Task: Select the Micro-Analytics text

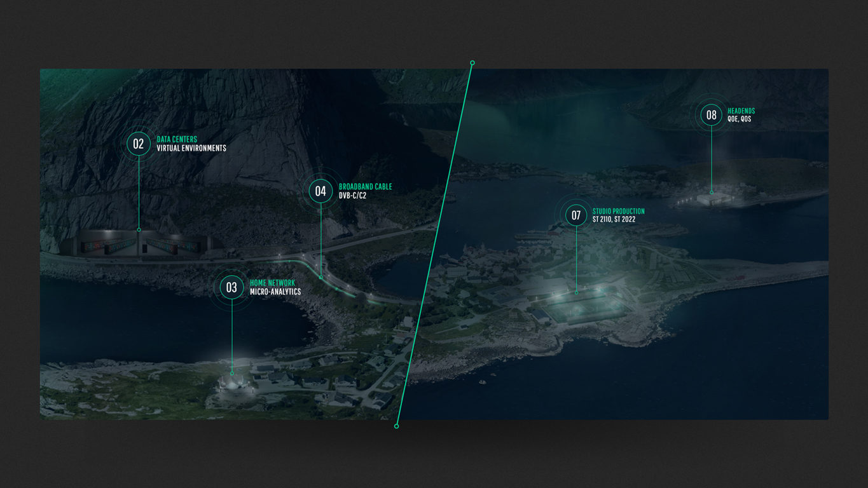Action: coord(275,292)
